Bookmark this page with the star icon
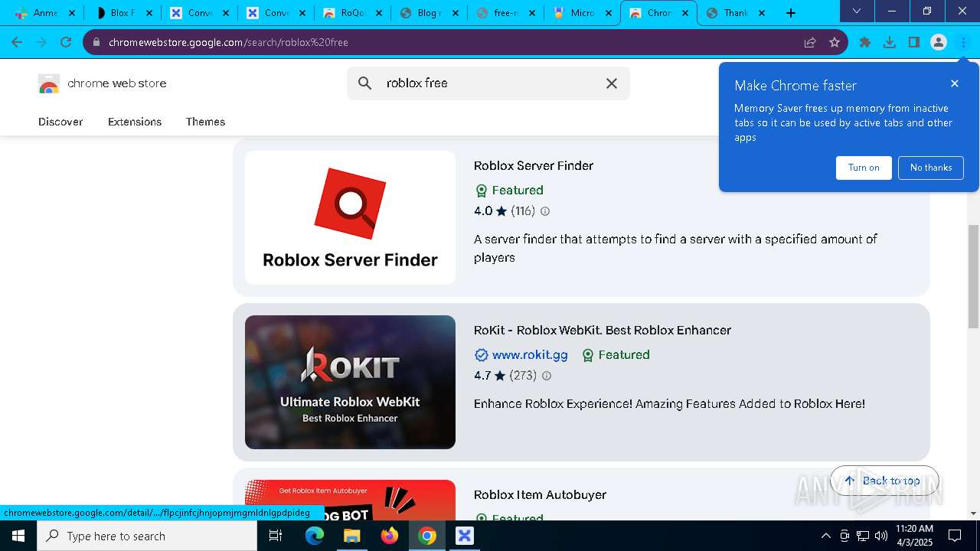Image resolution: width=980 pixels, height=551 pixels. pyautogui.click(x=835, y=42)
